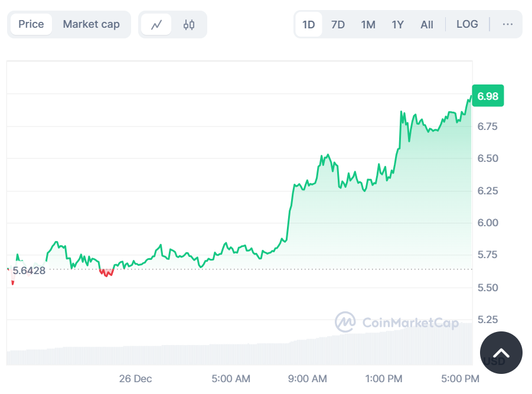The height and width of the screenshot is (394, 532).
Task: Enable the LOG scale
Action: click(x=467, y=24)
